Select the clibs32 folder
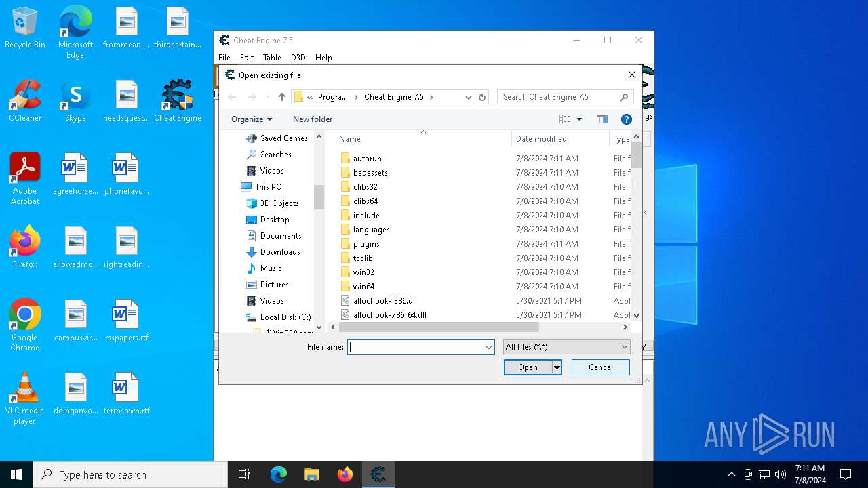Viewport: 868px width, 488px height. click(365, 187)
